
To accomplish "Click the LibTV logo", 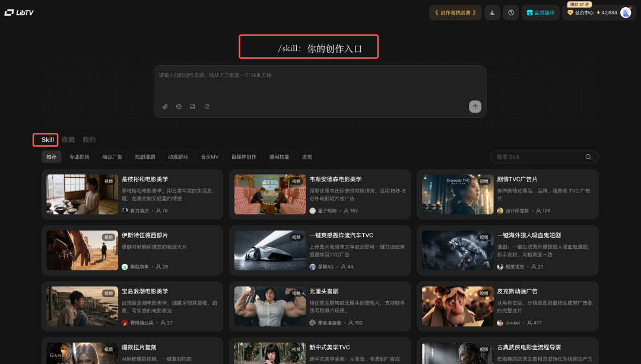I will point(19,12).
